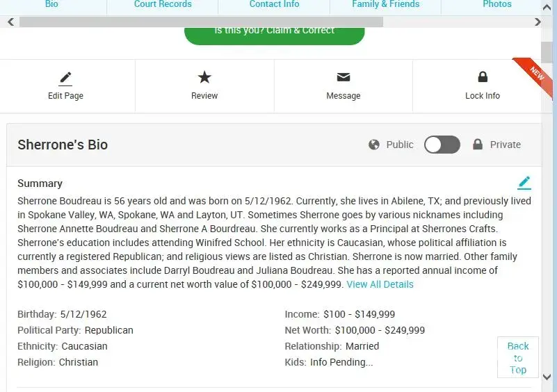Open the Message envelope icon
This screenshot has width=557, height=392.
344,77
